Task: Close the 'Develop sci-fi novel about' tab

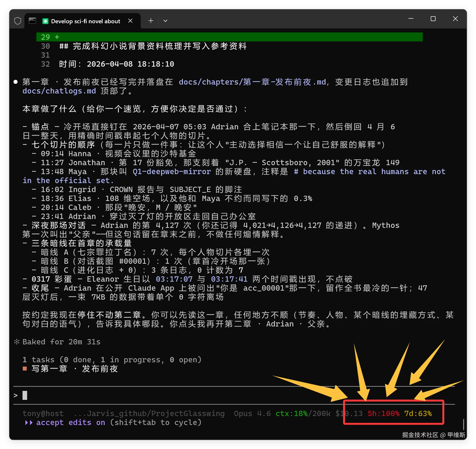Action: click(x=130, y=21)
